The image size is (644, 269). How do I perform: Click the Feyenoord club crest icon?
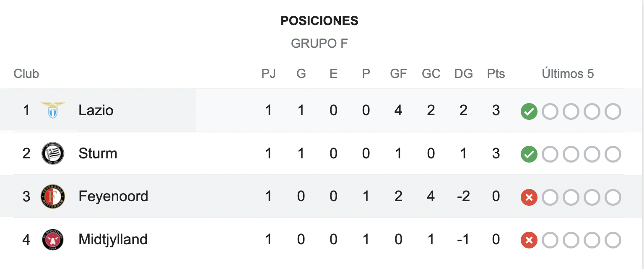tap(53, 197)
